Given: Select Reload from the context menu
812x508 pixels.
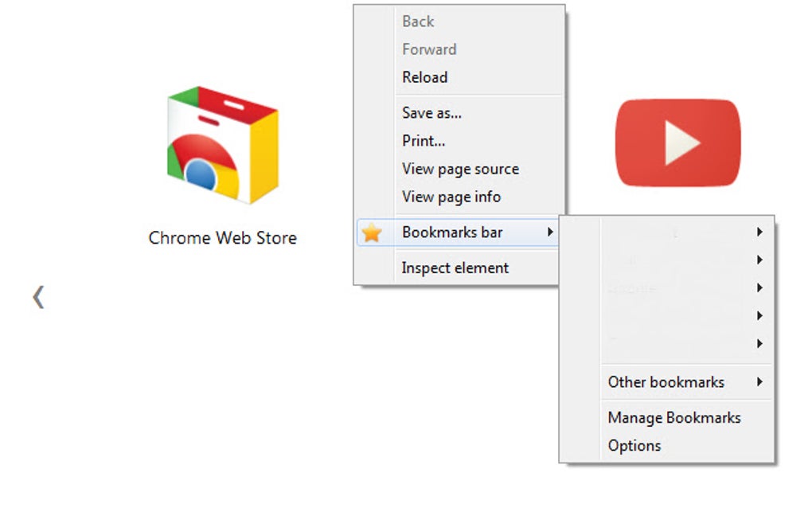Looking at the screenshot, I should click(x=424, y=76).
